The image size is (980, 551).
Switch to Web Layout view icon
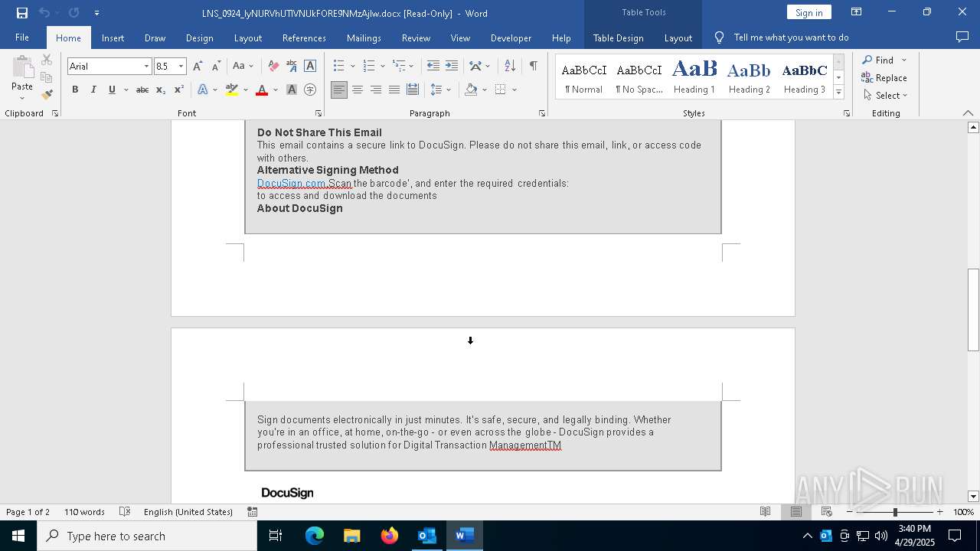click(827, 512)
